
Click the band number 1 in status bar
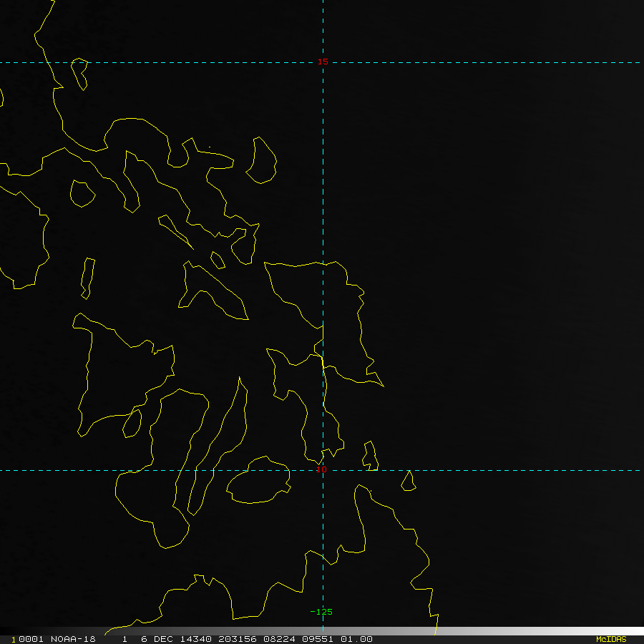tap(125, 639)
